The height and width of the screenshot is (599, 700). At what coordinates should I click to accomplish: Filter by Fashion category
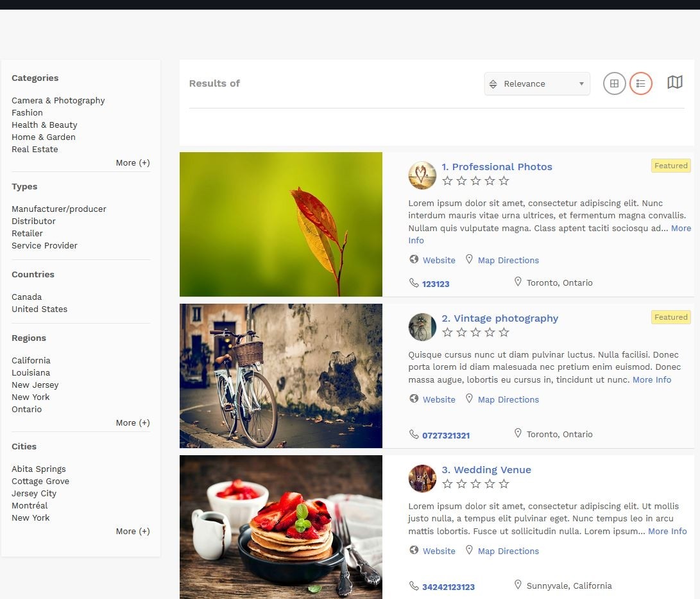pyautogui.click(x=27, y=112)
